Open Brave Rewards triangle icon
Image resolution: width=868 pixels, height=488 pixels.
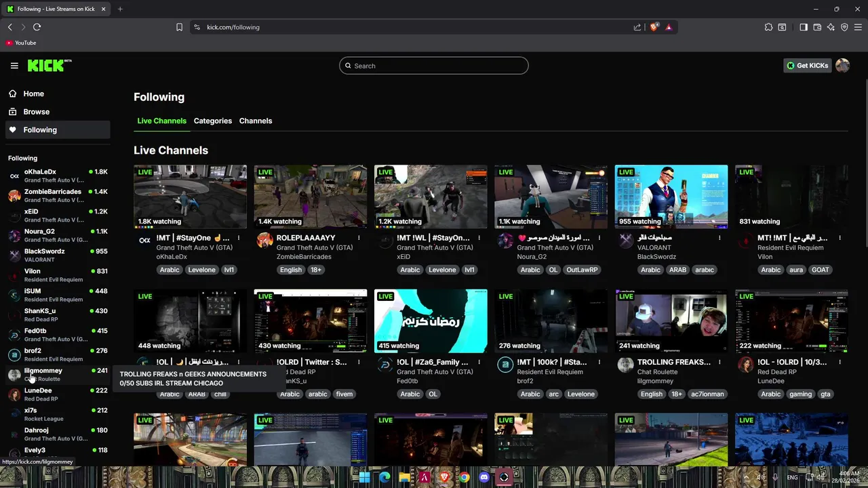669,27
